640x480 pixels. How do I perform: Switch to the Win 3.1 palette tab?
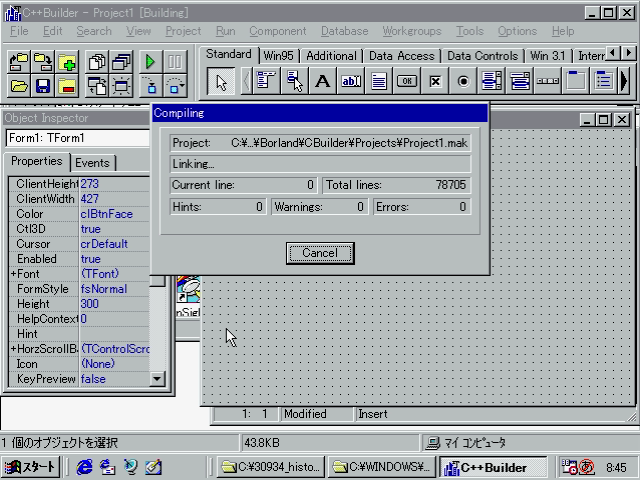click(548, 56)
